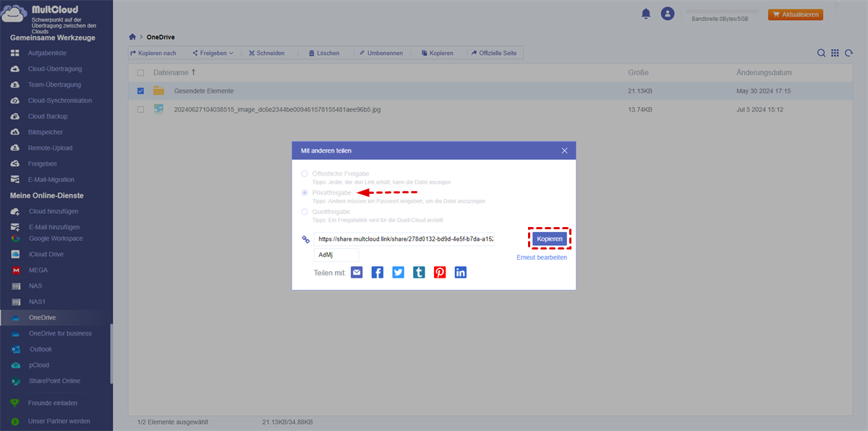The image size is (868, 431).
Task: Click Schneiden in toolbar
Action: (x=266, y=53)
